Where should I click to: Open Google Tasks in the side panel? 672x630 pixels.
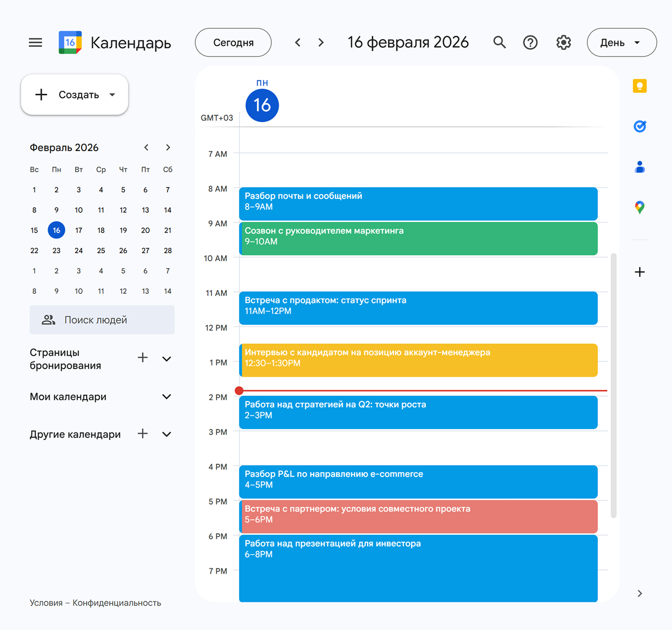tap(639, 126)
